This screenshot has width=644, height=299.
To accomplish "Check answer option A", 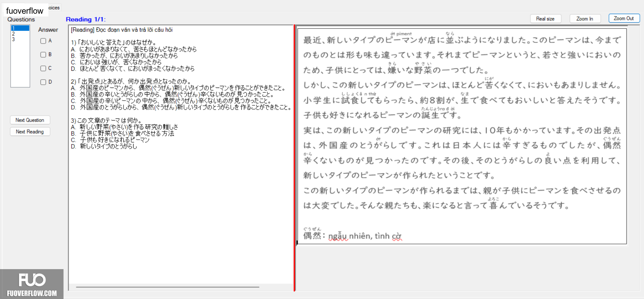I will (43, 41).
